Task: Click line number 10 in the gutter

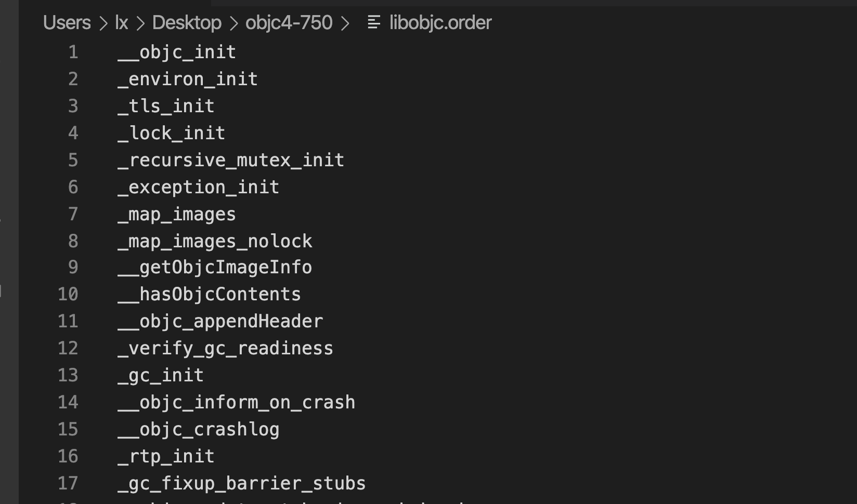Action: click(x=68, y=294)
